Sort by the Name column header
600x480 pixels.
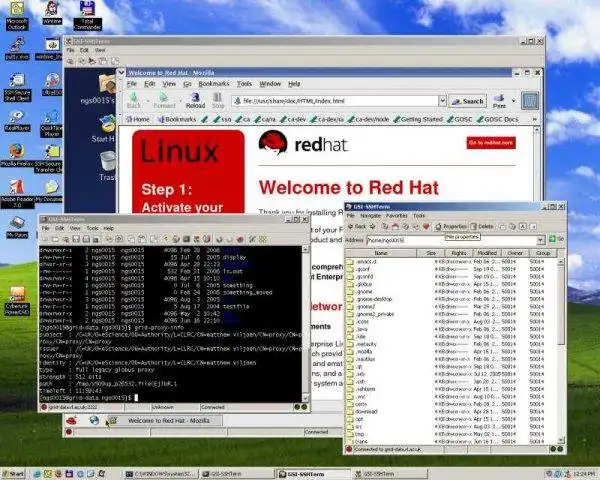381,253
